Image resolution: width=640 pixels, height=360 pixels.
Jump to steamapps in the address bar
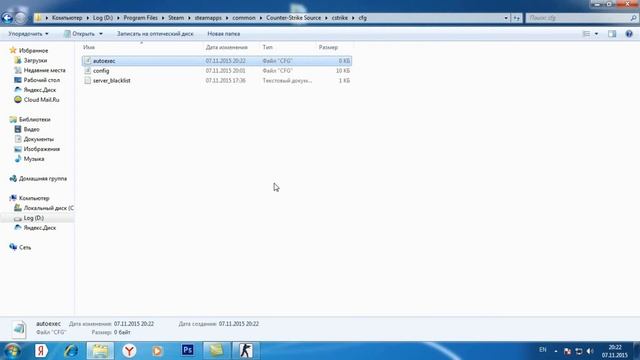[x=208, y=18]
